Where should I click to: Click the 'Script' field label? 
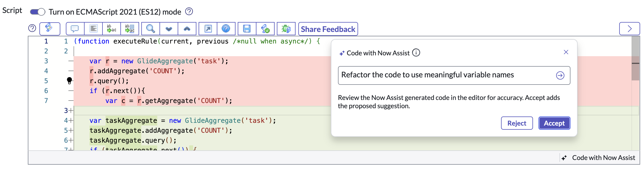[x=12, y=10]
